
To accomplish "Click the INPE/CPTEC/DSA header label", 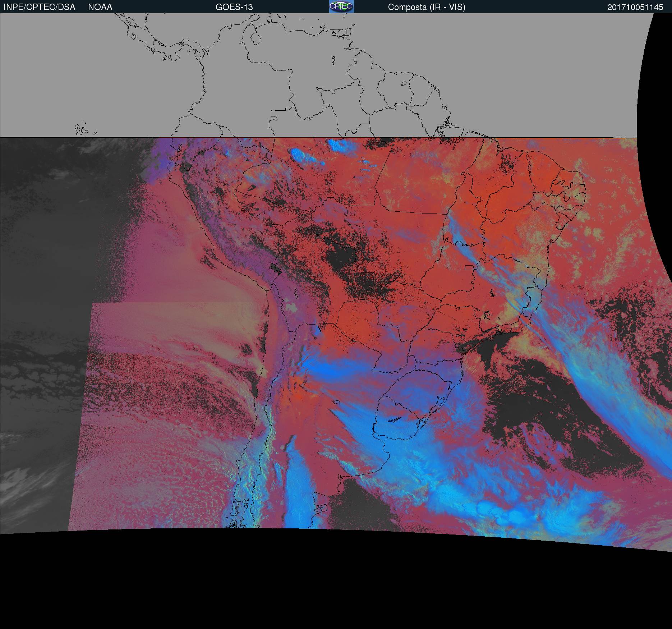I will pos(40,7).
